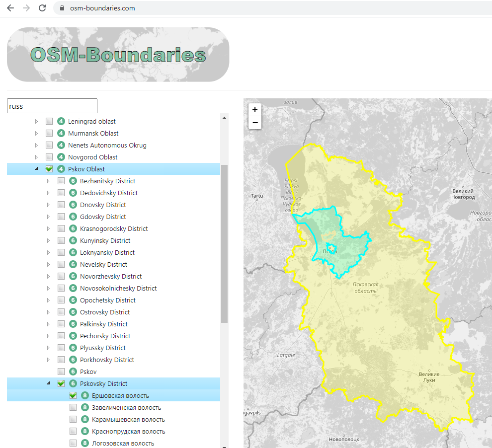Image resolution: width=492 pixels, height=448 pixels.
Task: Uncheck the Pskov Oblast checkbox
Action: click(49, 169)
